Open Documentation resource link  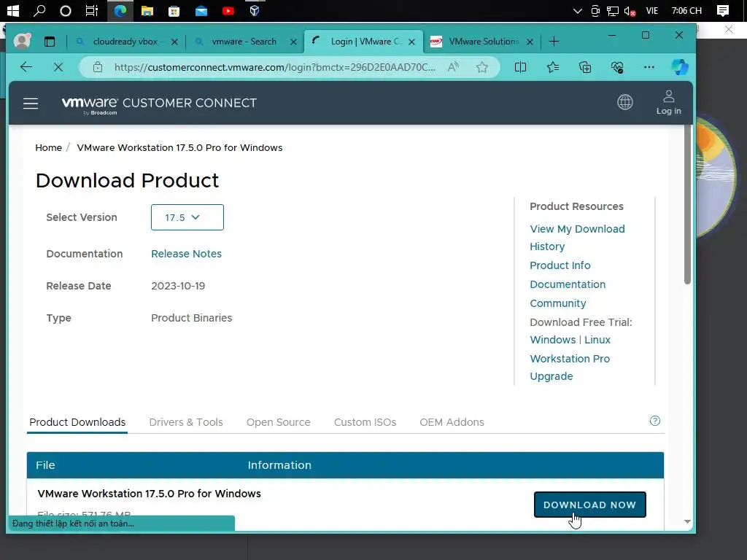568,284
